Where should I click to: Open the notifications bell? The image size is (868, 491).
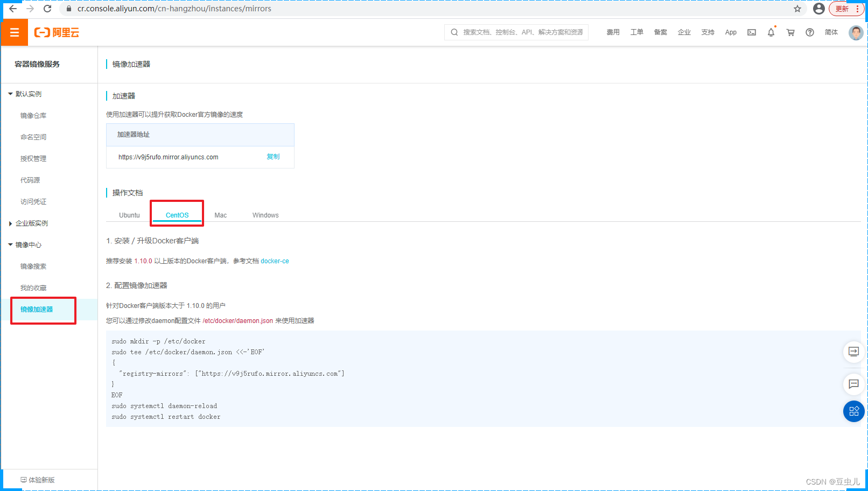click(x=771, y=32)
